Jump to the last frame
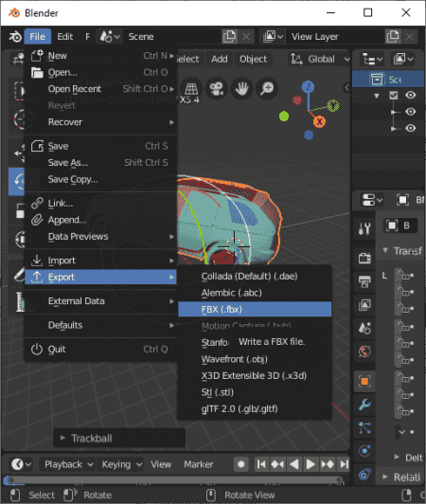This screenshot has width=426, height=504. click(344, 464)
